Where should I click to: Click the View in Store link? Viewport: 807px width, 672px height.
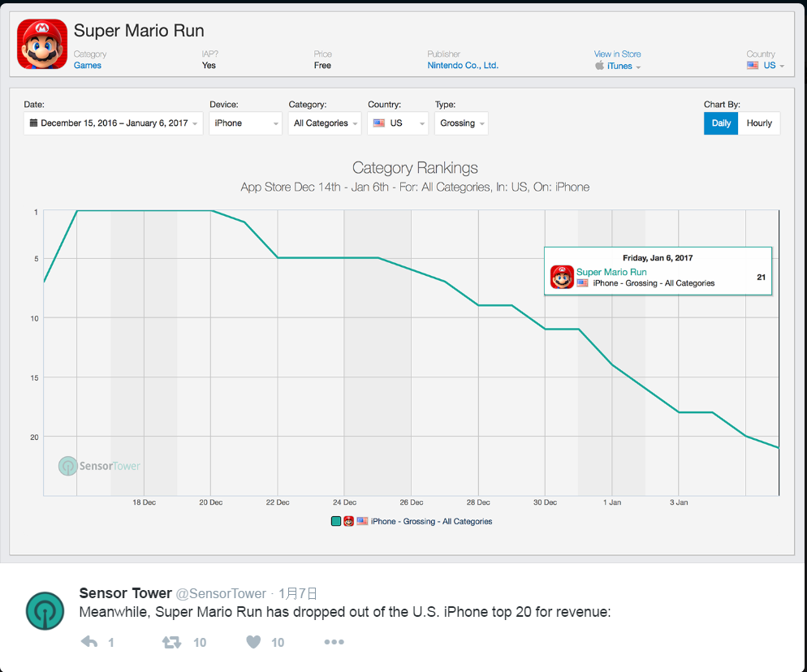(x=617, y=54)
